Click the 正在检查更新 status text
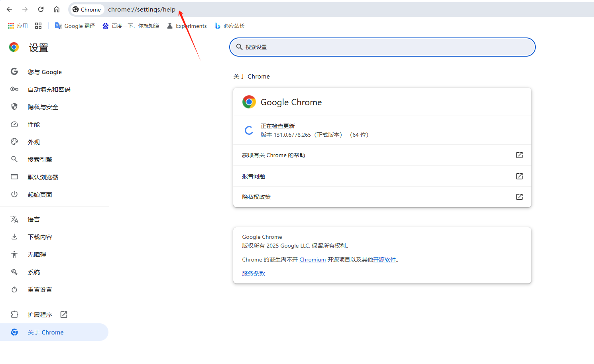 coord(278,126)
